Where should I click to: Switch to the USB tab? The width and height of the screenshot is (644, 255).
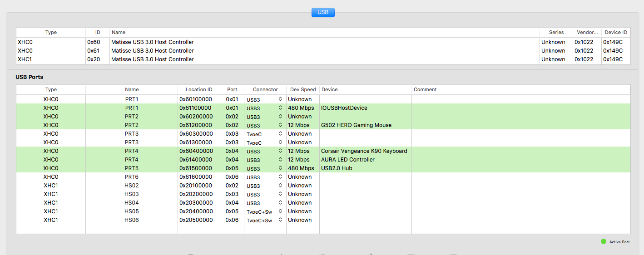[323, 12]
